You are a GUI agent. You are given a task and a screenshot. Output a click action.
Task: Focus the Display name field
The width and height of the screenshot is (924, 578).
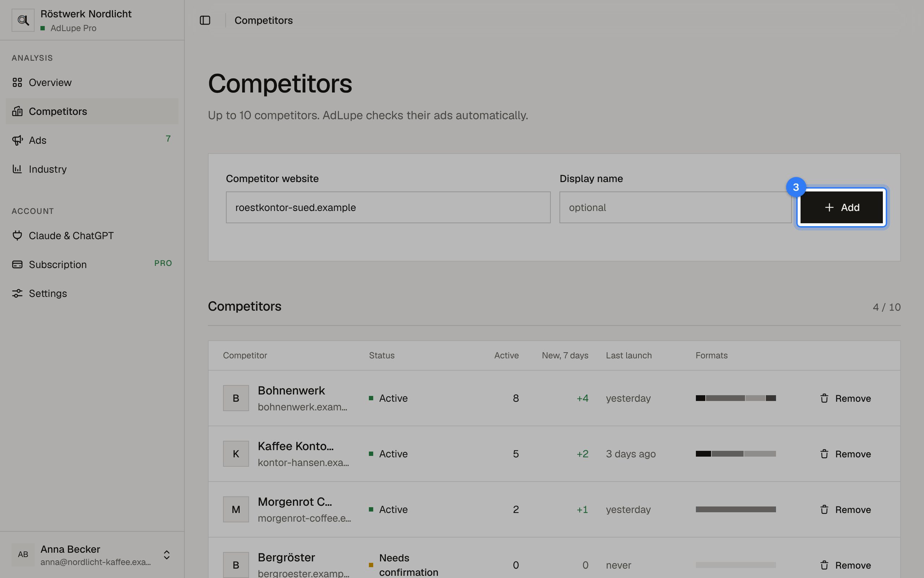(x=675, y=207)
